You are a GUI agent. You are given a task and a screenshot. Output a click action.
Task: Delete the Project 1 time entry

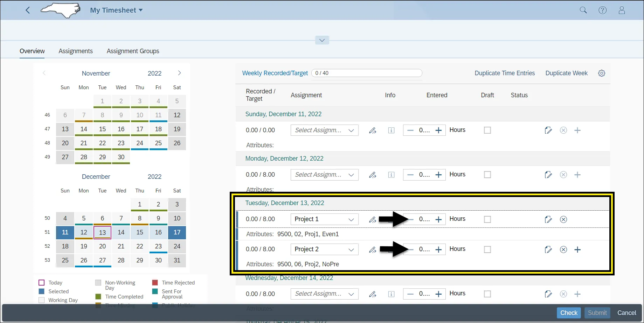coord(563,219)
